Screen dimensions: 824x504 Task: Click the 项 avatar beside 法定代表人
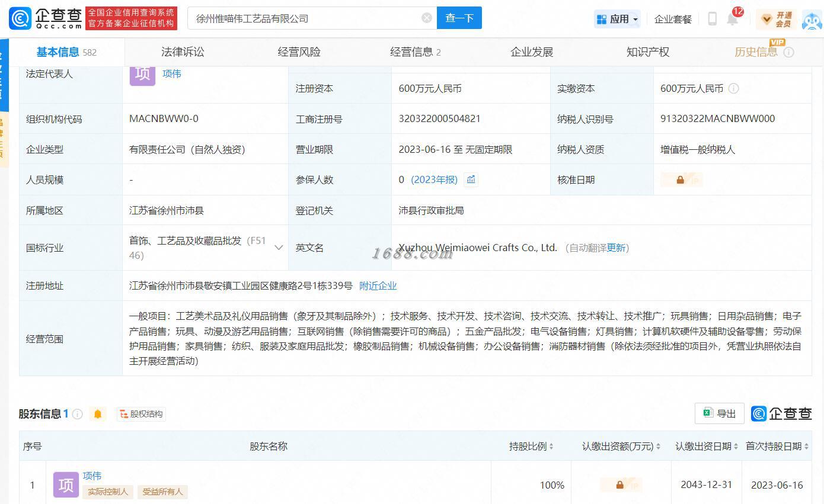[142, 75]
